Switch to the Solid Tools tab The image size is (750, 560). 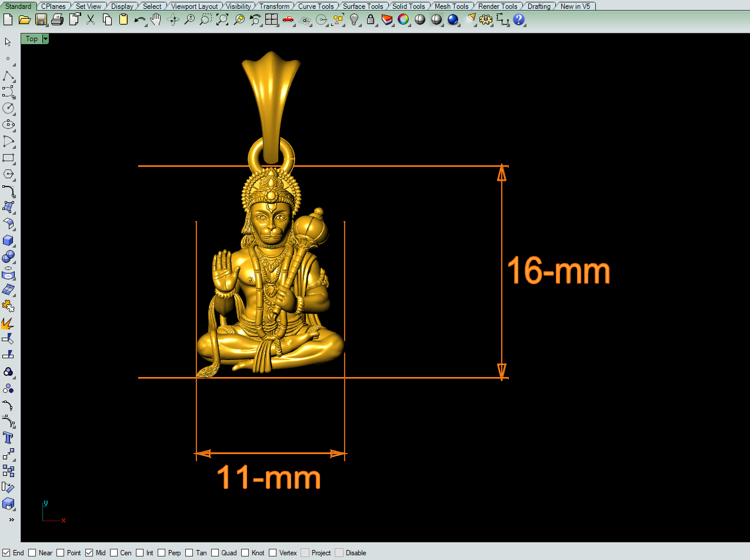(408, 6)
